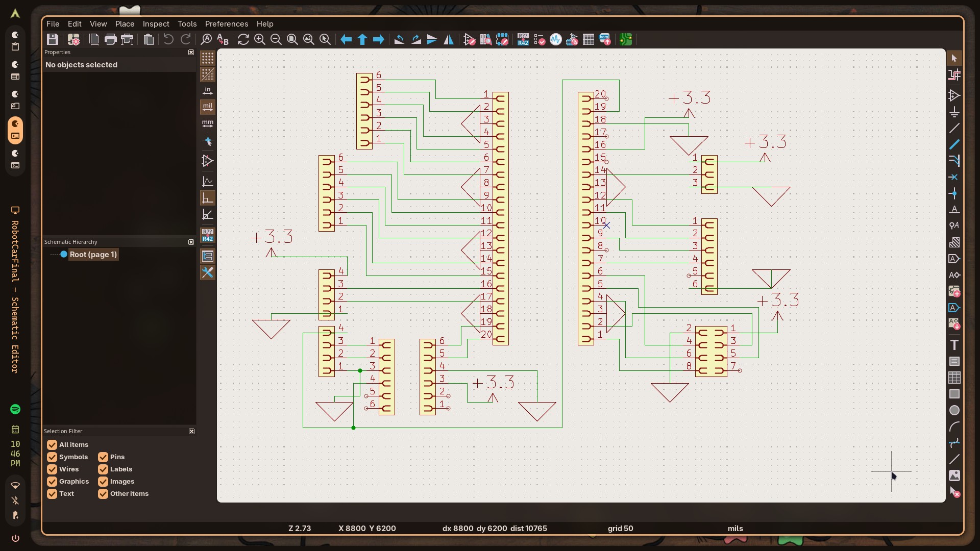Click the Redo icon
This screenshot has height=551, width=980.
tap(186, 39)
